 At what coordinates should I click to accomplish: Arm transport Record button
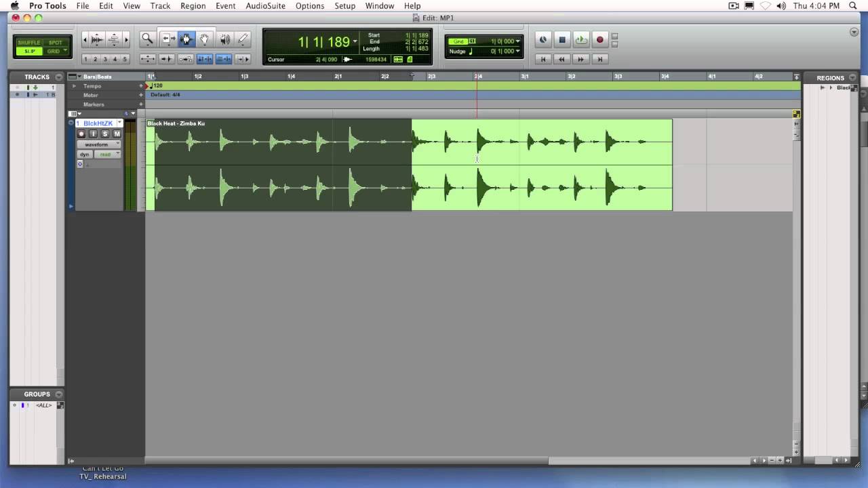point(600,40)
